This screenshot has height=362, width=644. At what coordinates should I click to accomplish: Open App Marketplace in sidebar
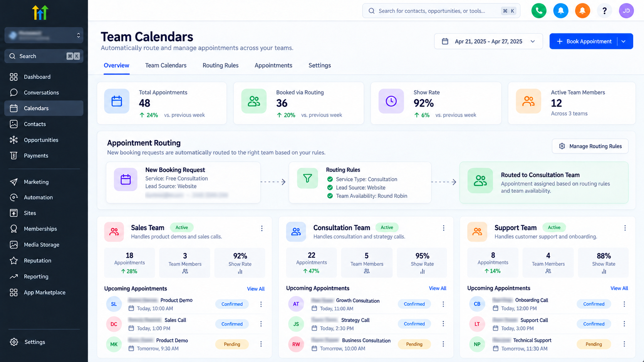coord(44,292)
